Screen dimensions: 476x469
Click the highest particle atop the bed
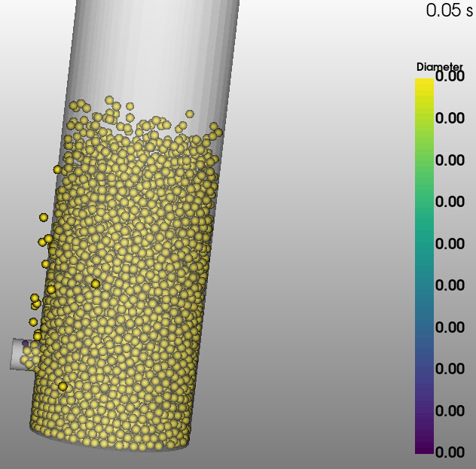tap(109, 100)
